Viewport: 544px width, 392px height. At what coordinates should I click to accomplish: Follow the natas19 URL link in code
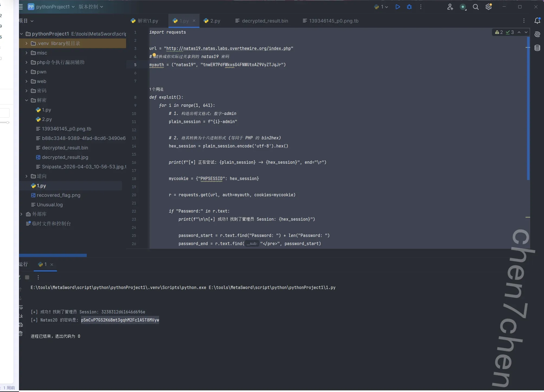(229, 49)
